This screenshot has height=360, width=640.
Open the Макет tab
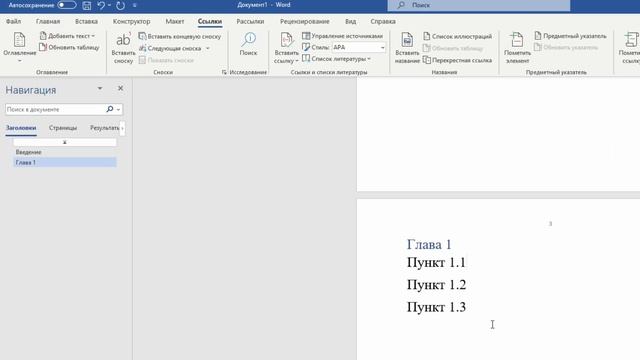[175, 21]
